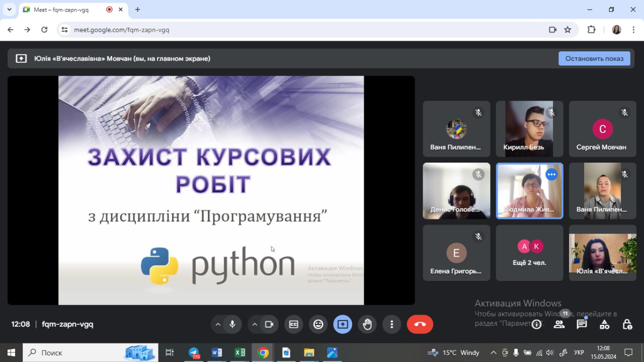
Task: Toggle the camera on or off
Action: [x=269, y=324]
